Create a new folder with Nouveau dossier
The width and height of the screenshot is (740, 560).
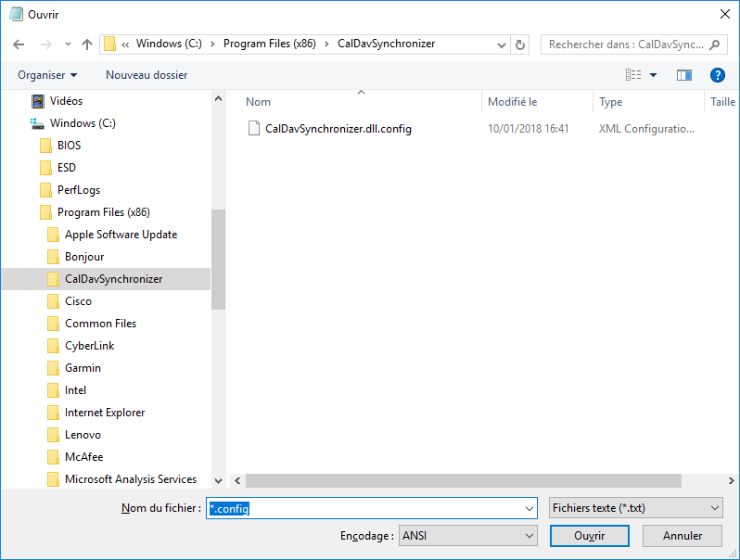click(147, 75)
